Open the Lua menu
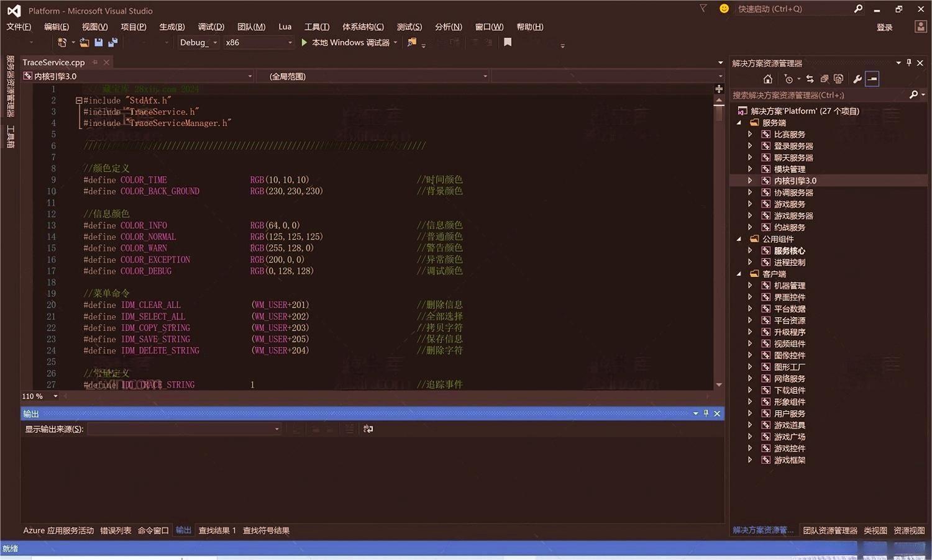932x560 pixels. [285, 27]
